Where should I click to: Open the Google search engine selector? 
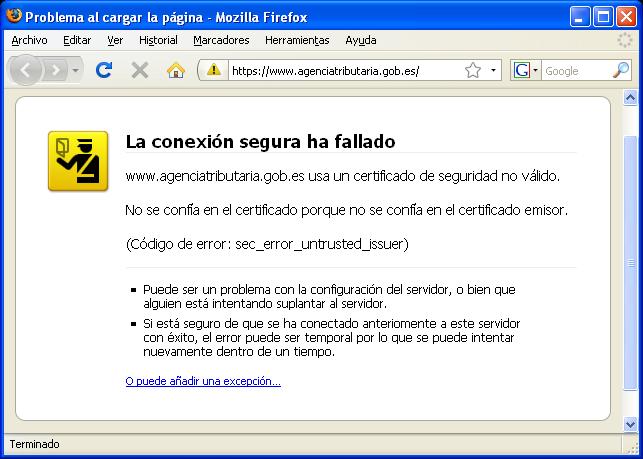526,70
